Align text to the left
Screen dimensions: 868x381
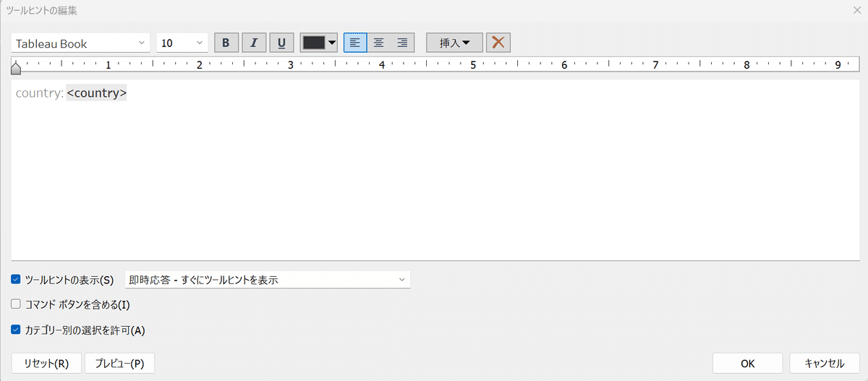click(x=355, y=43)
